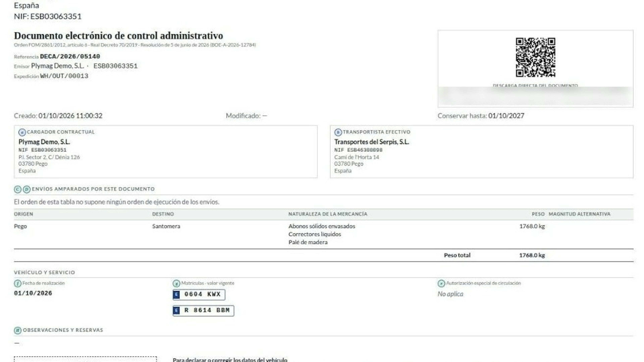Click MAGNITUD ALTERNATIVA column header
644x362 pixels.
[579, 214]
